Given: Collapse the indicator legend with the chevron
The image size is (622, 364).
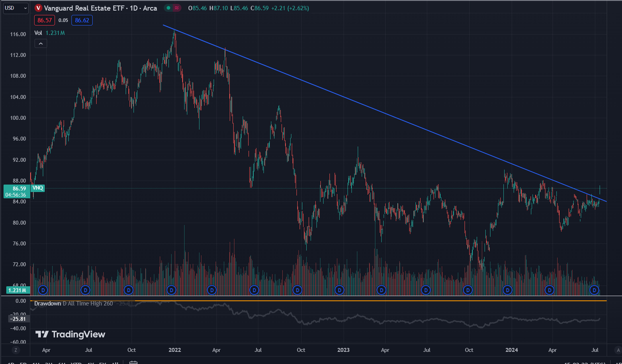Looking at the screenshot, I should click(x=41, y=44).
